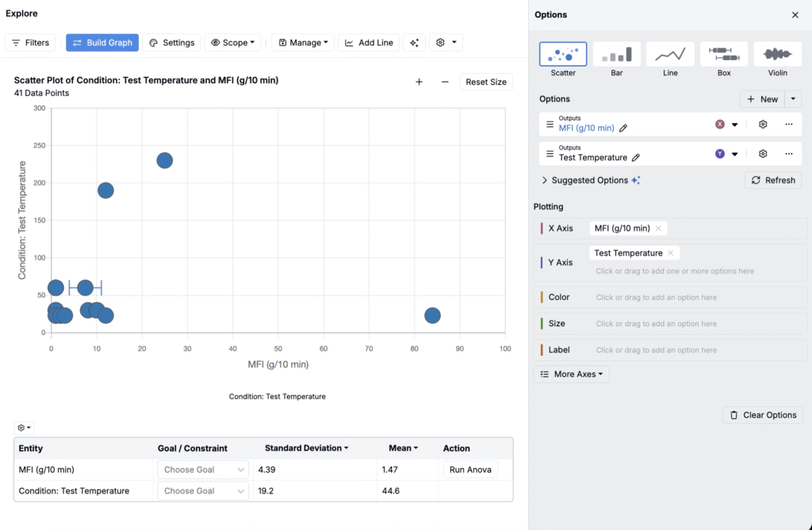812x530 pixels.
Task: Open settings gear for Test Temperature option
Action: 763,154
